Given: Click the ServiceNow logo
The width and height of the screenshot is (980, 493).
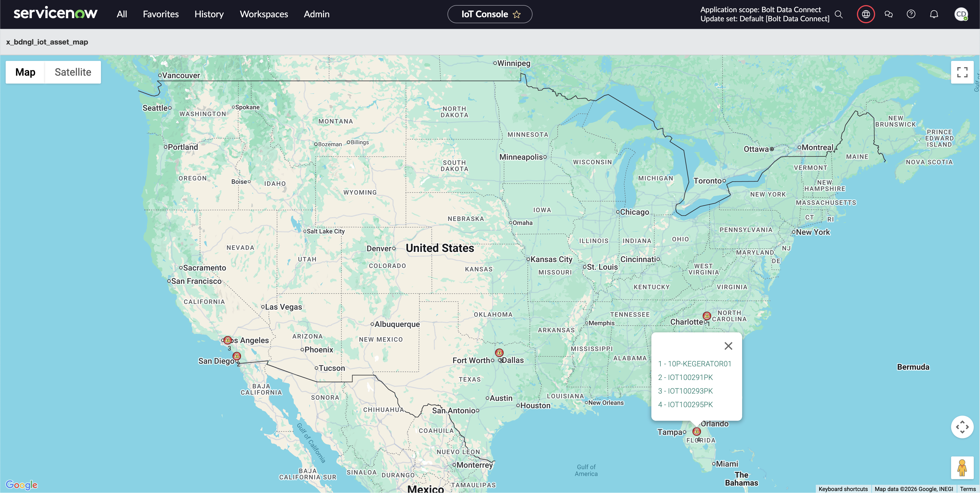Looking at the screenshot, I should (56, 13).
